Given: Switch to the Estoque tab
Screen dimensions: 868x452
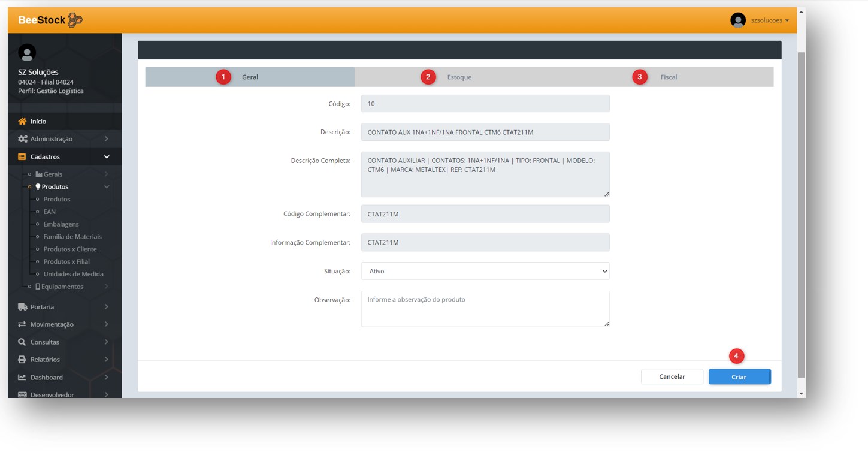Looking at the screenshot, I should (x=459, y=77).
